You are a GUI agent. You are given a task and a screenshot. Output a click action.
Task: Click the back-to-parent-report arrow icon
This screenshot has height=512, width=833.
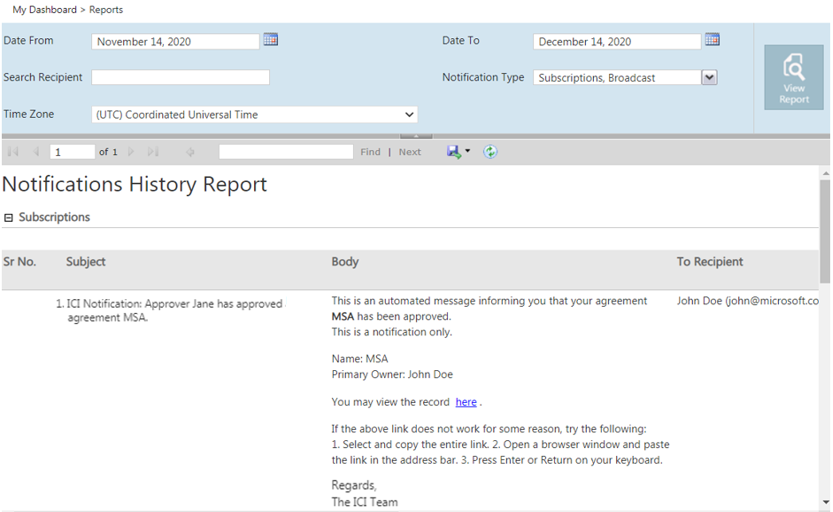pyautogui.click(x=190, y=152)
